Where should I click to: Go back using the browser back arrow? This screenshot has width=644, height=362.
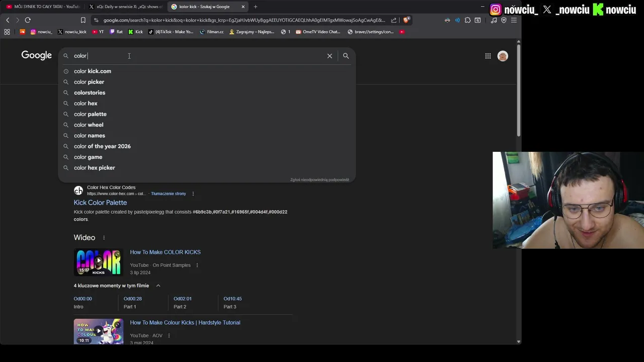point(8,20)
